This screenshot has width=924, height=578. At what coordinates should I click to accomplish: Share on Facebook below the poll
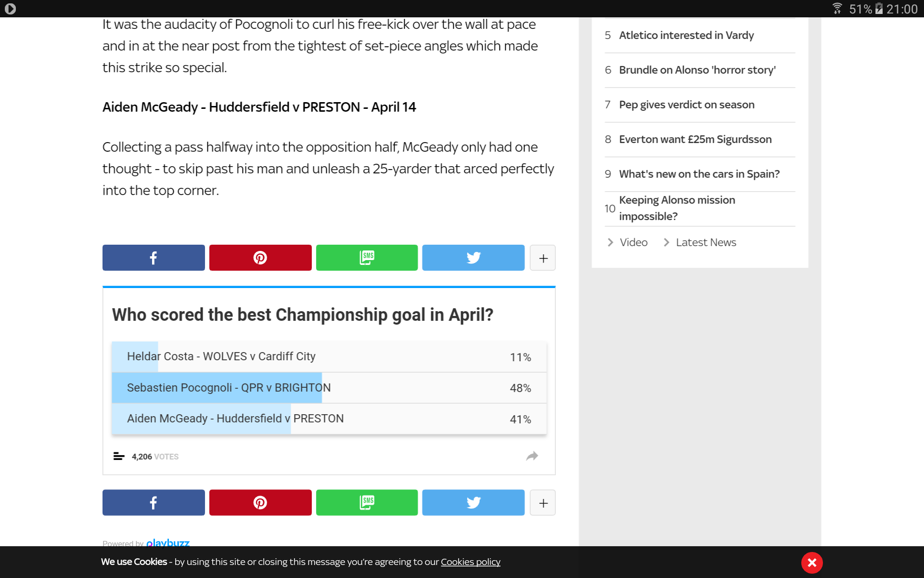(x=154, y=503)
